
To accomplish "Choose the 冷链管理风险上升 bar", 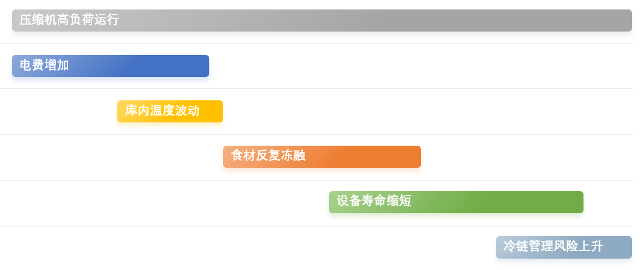I will pos(563,247).
